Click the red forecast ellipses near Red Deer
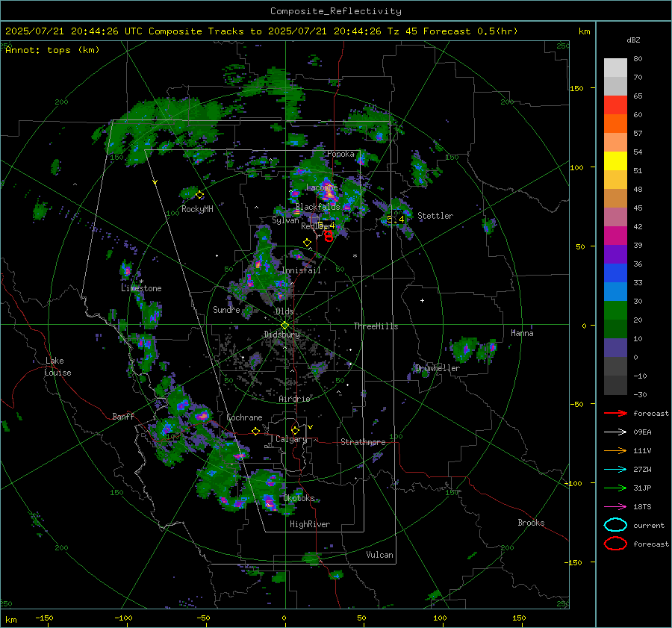This screenshot has height=628, width=672. pyautogui.click(x=329, y=236)
